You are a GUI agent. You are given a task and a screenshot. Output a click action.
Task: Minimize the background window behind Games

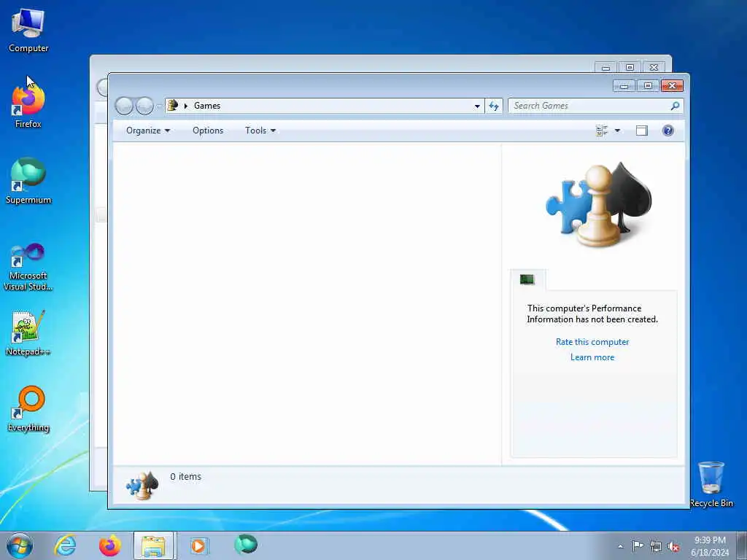pos(606,67)
